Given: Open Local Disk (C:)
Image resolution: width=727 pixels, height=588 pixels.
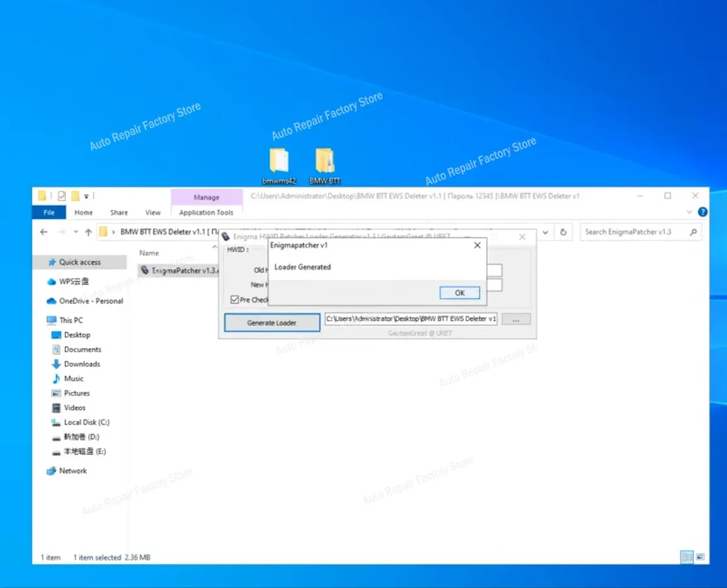Looking at the screenshot, I should (x=87, y=422).
